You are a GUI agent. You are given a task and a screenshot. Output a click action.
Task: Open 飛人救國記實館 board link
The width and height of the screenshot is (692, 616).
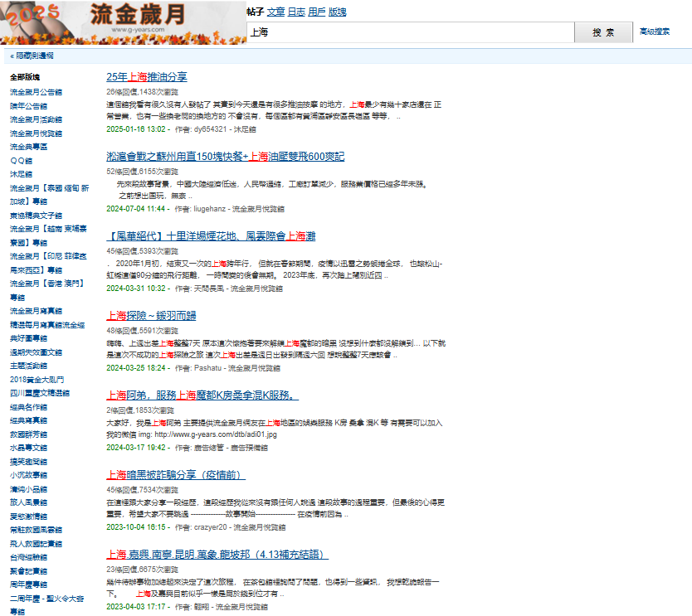tap(37, 543)
